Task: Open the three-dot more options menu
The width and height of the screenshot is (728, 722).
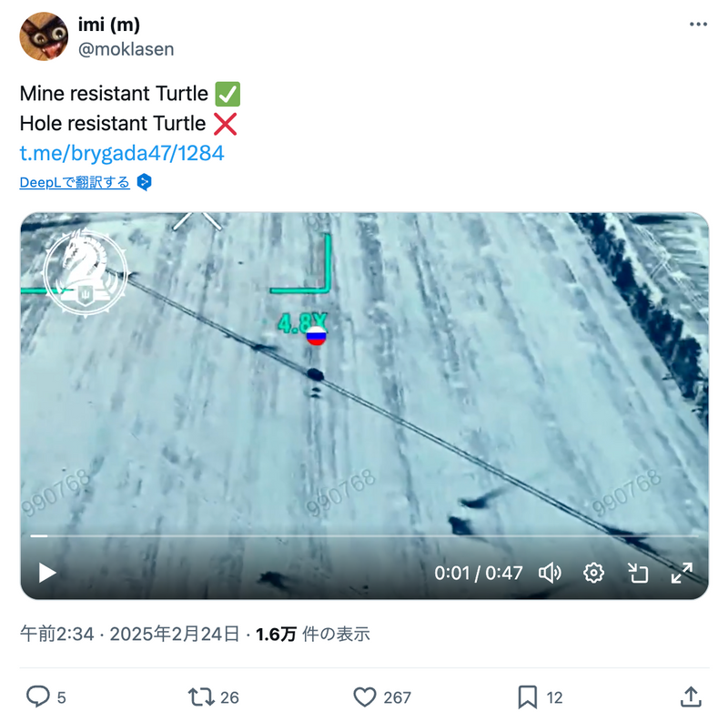Action: coord(696,25)
